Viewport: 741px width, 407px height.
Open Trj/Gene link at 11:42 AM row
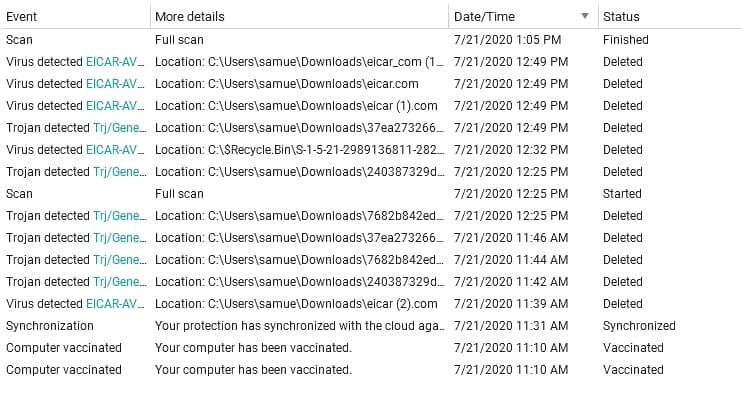click(120, 282)
